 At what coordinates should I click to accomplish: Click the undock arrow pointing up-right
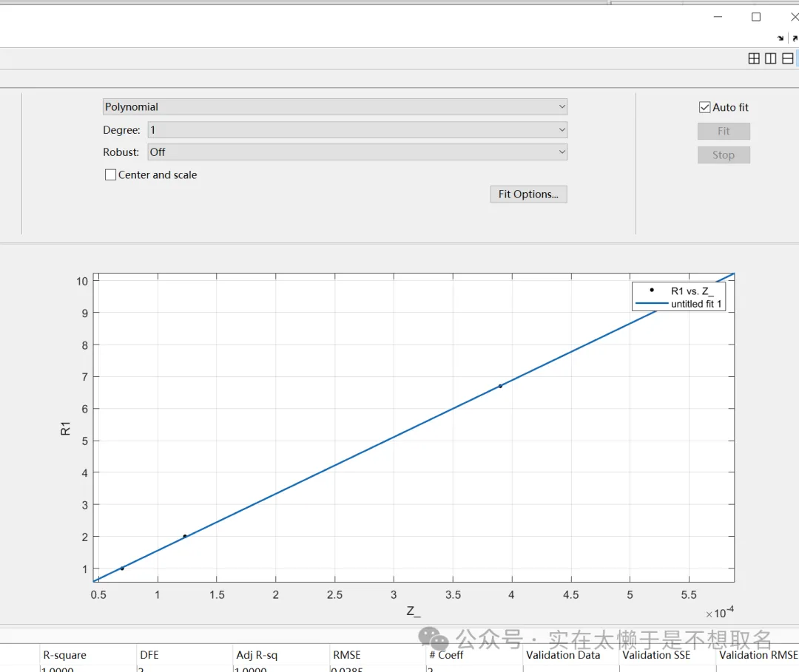[795, 38]
